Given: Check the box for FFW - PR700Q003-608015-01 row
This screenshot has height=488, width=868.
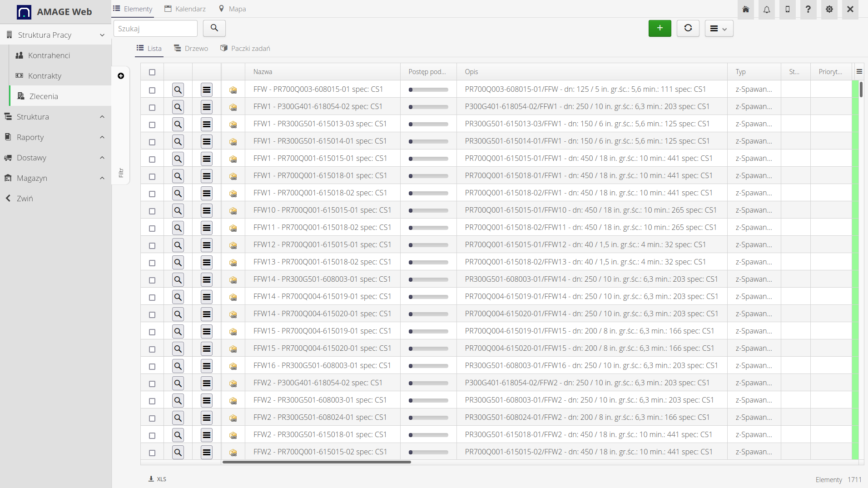Looking at the screenshot, I should pyautogui.click(x=152, y=90).
